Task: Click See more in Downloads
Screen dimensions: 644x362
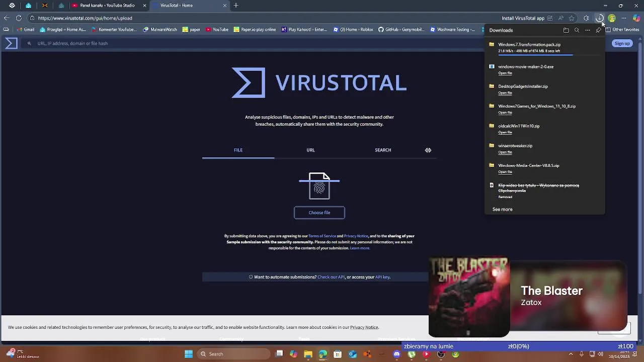Action: coord(502,209)
